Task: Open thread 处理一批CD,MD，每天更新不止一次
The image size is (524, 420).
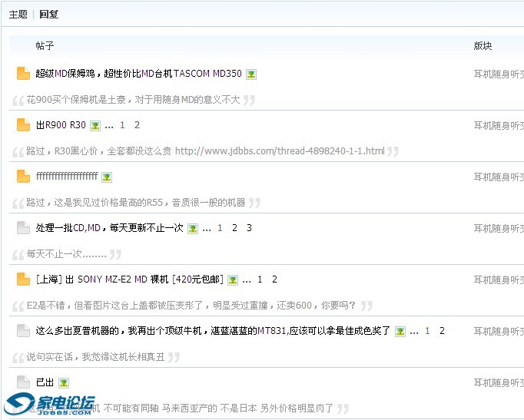Action: [x=109, y=228]
